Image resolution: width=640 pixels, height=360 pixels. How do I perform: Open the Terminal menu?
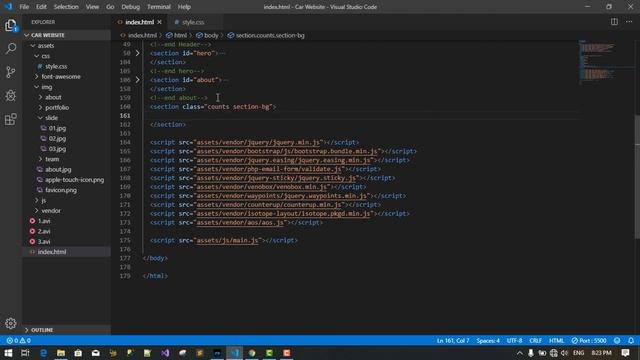pos(159,7)
